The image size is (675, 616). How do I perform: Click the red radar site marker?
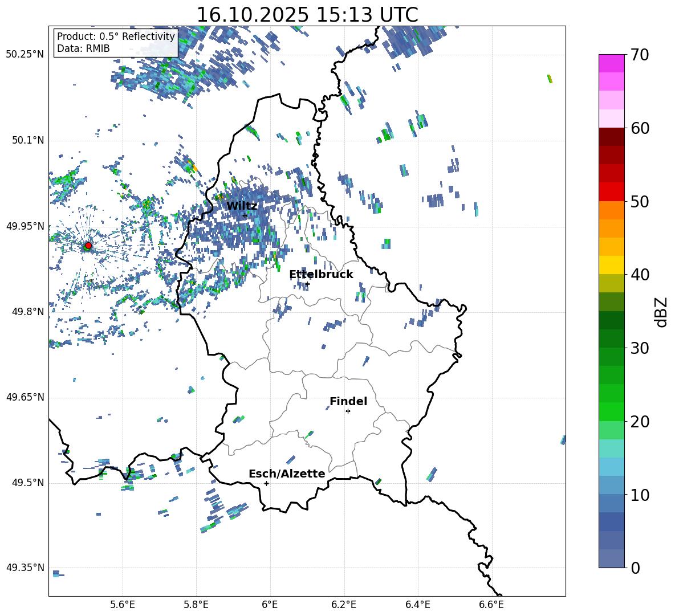[x=88, y=246]
